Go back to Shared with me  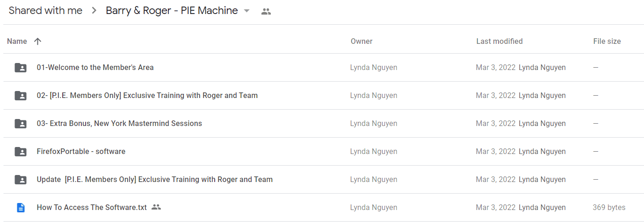[45, 11]
